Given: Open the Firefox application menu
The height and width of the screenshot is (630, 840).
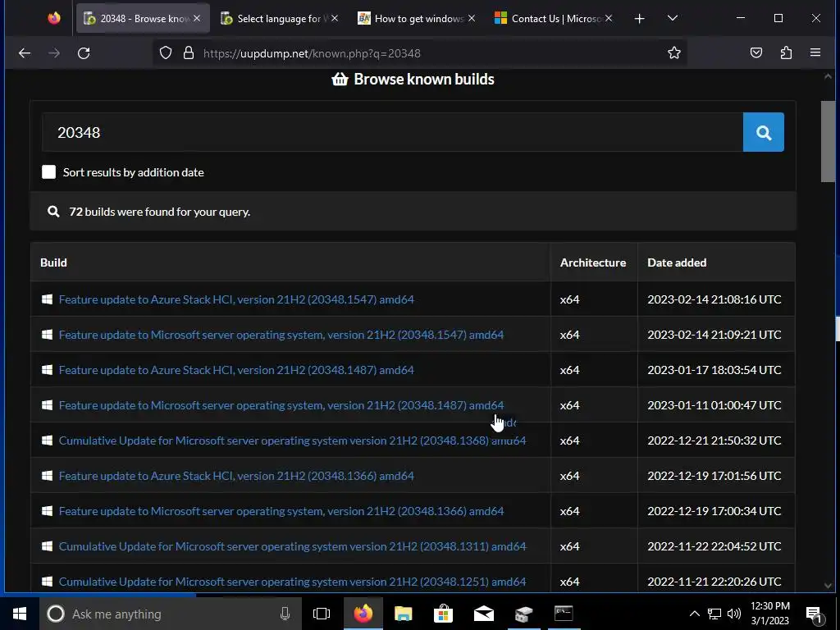Looking at the screenshot, I should (815, 52).
